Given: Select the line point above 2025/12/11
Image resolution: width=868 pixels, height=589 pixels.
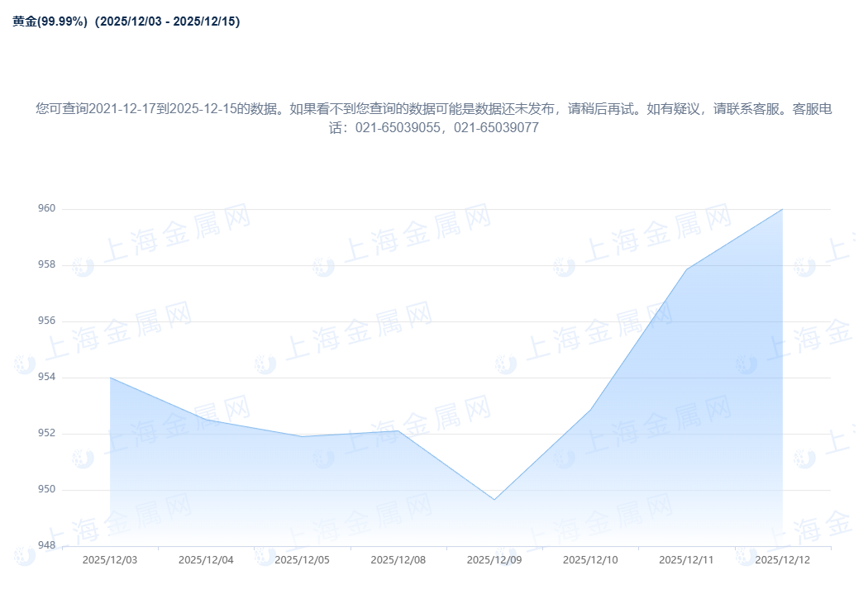Looking at the screenshot, I should point(686,269).
